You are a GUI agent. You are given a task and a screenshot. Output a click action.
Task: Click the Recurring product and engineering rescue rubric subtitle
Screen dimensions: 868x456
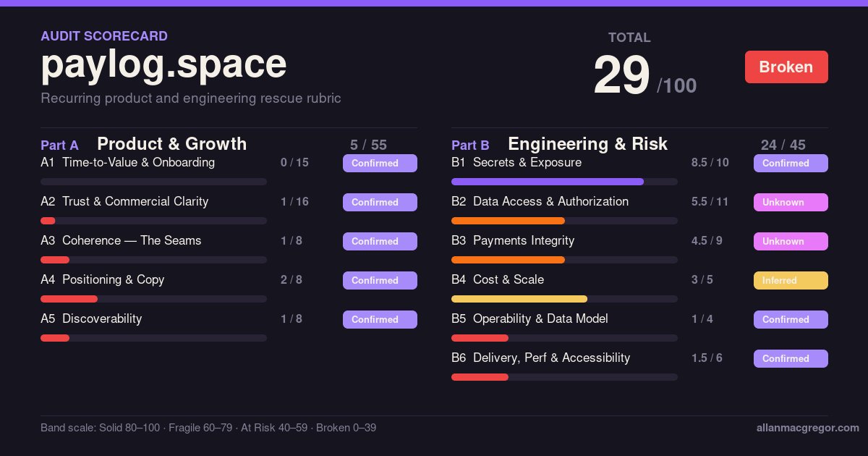191,98
